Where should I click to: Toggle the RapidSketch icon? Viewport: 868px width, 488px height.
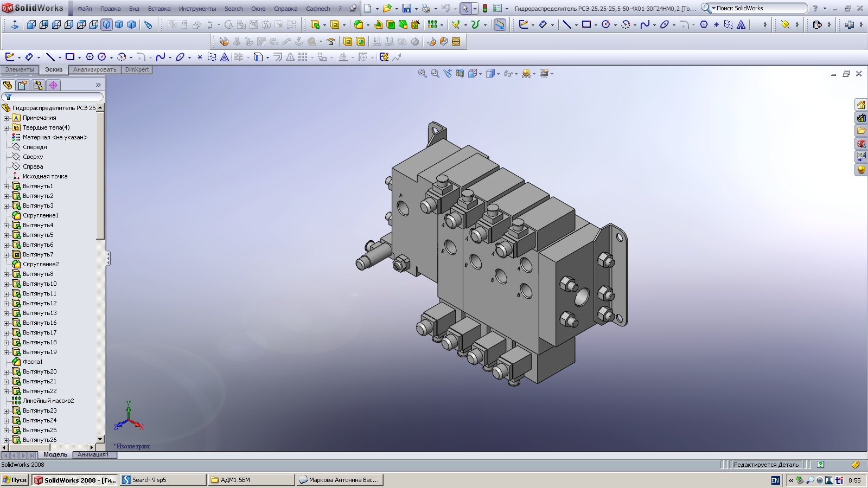(384, 57)
